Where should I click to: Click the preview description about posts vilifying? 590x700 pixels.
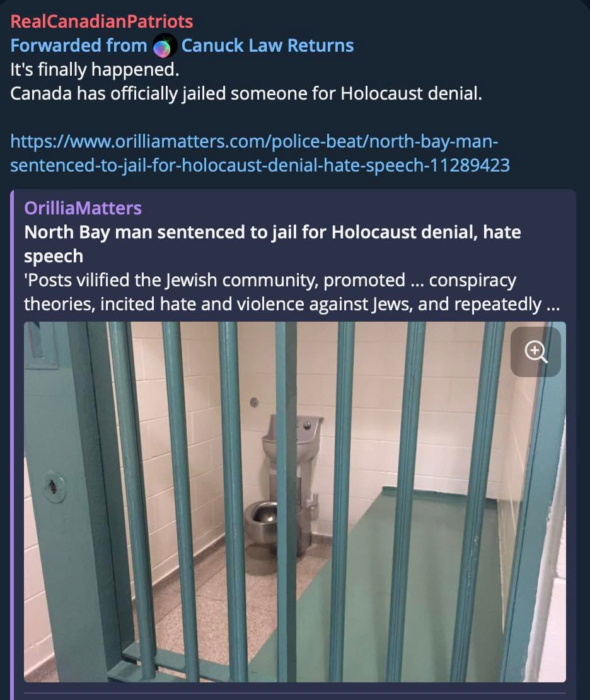click(292, 292)
